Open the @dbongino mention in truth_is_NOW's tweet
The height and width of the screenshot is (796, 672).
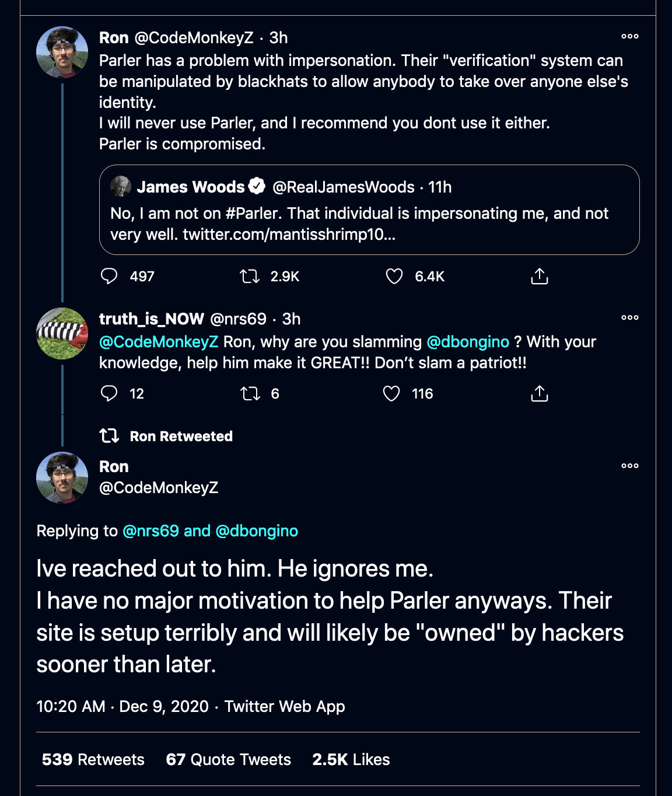tap(468, 341)
